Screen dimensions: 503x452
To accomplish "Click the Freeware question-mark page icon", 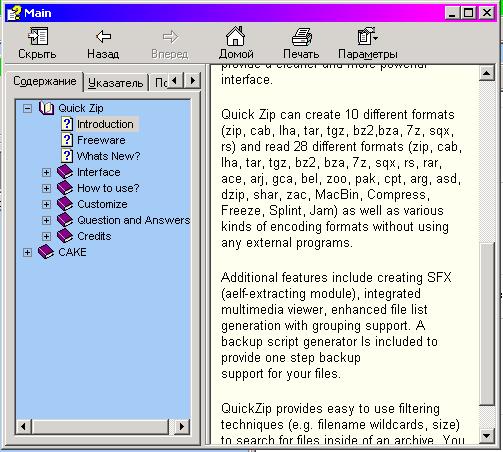I will click(x=67, y=140).
